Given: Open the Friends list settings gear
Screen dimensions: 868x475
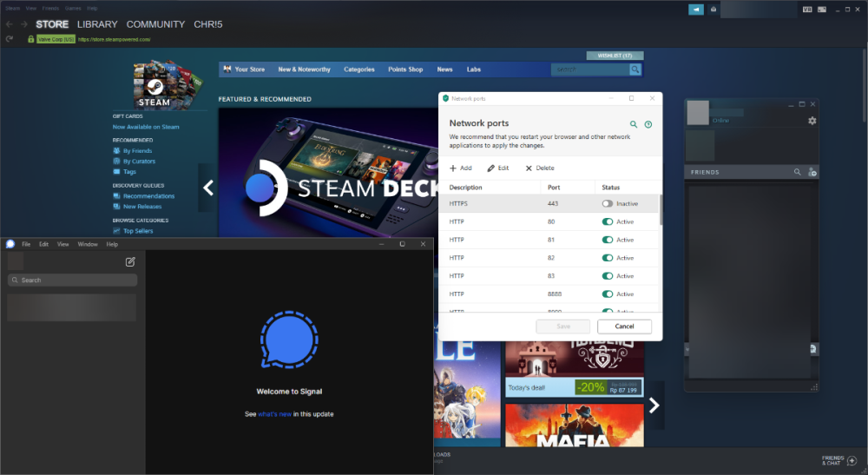Looking at the screenshot, I should [812, 121].
